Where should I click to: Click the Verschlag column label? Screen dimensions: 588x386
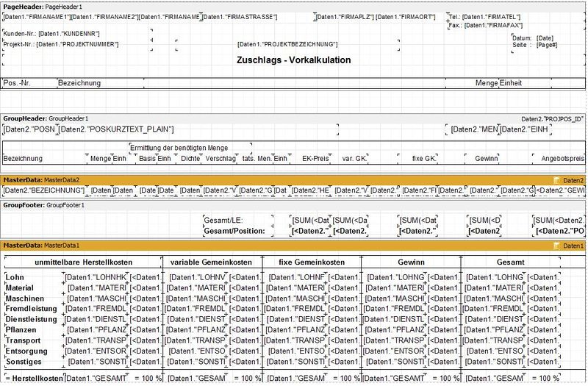(220, 159)
